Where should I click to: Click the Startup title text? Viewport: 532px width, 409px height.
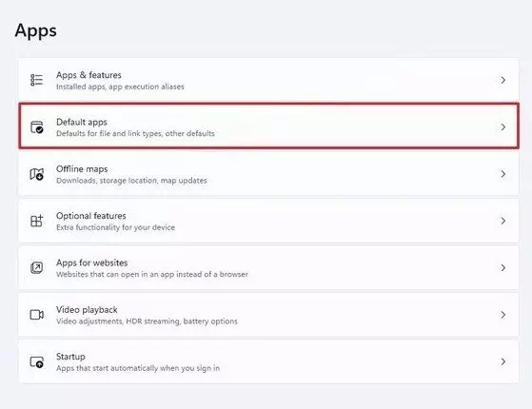[70, 357]
